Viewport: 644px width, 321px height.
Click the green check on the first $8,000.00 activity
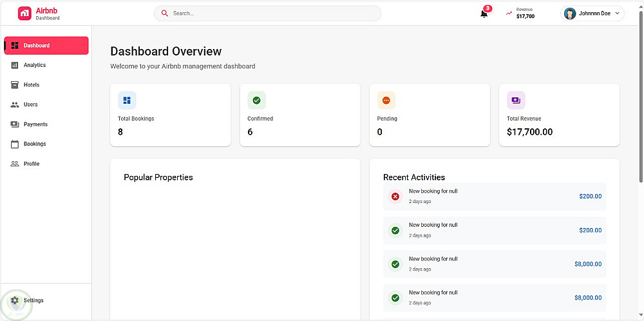[395, 264]
